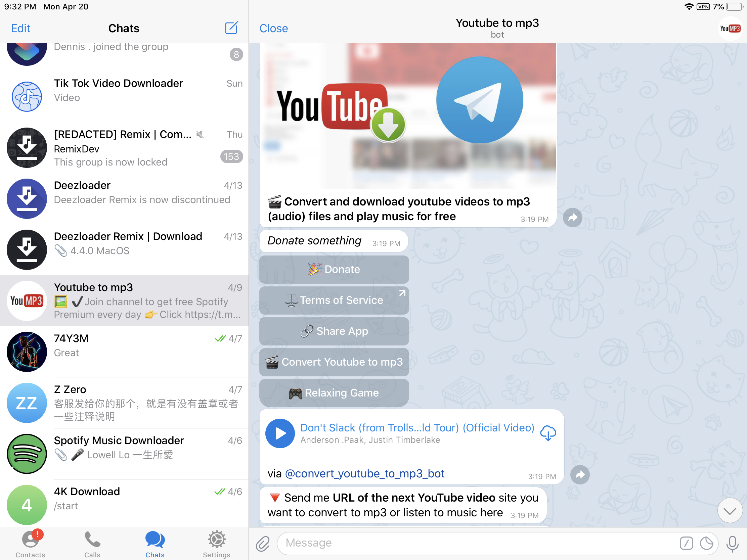Tap the Share App button
Image resolution: width=747 pixels, height=560 pixels.
coord(333,331)
